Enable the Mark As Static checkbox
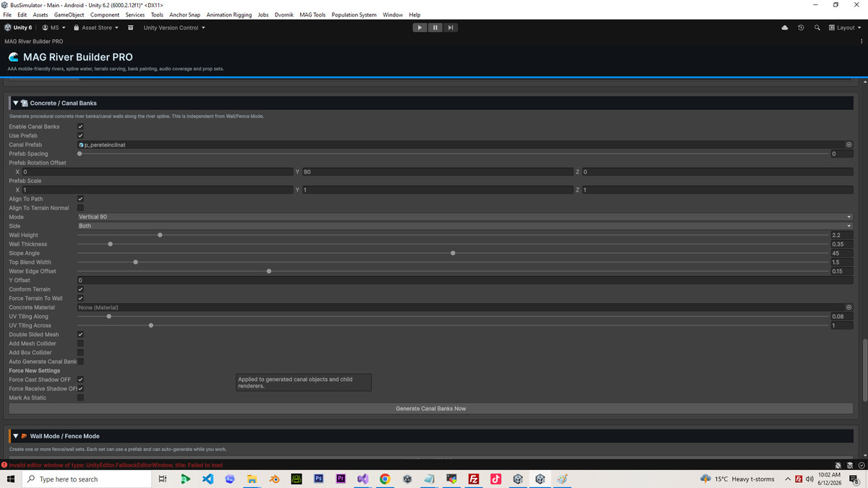Screen dimensions: 868x488 coord(80,398)
